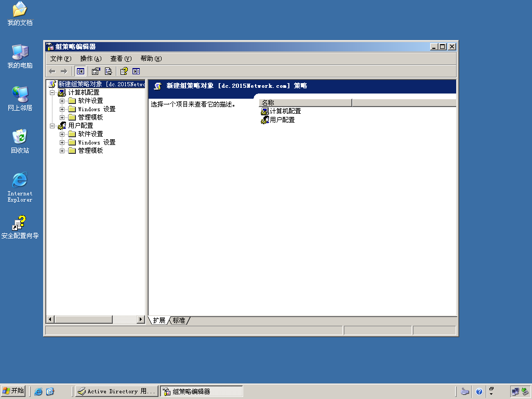Screen dimensions: 532x399
Task: Open 网上邻居 desktop icon
Action: (20, 99)
